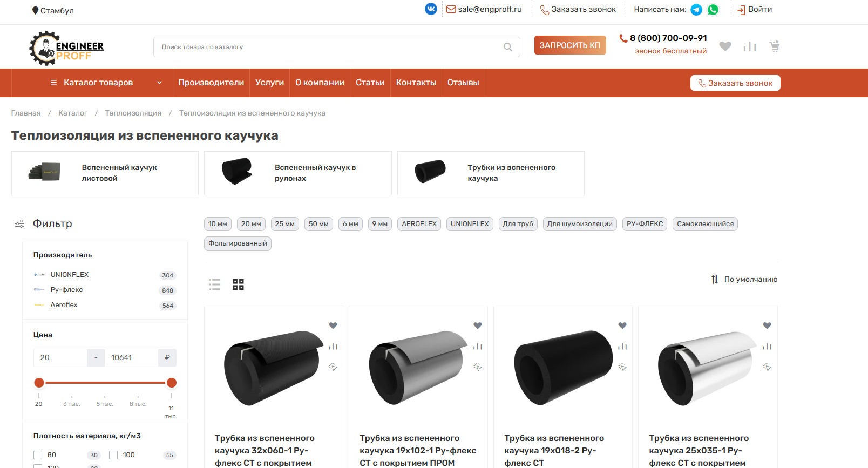Compare the 19х018-2 tube
Image resolution: width=868 pixels, height=468 pixels.
click(622, 346)
